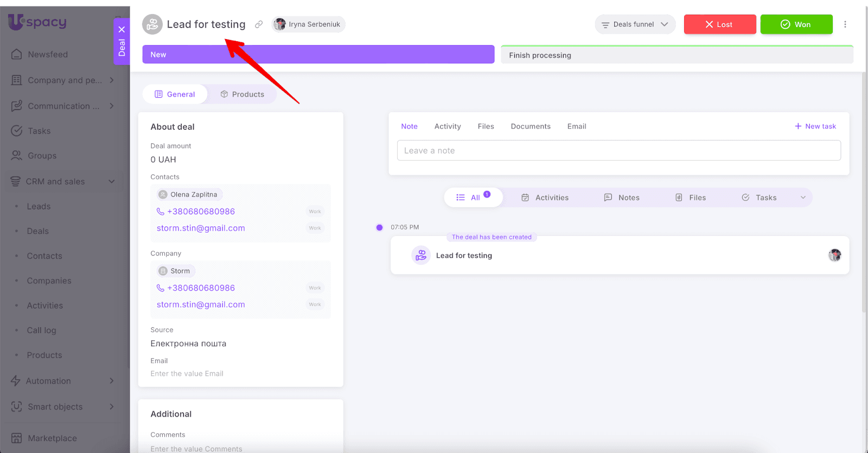
Task: Close the Deal side panel
Action: pos(122,30)
